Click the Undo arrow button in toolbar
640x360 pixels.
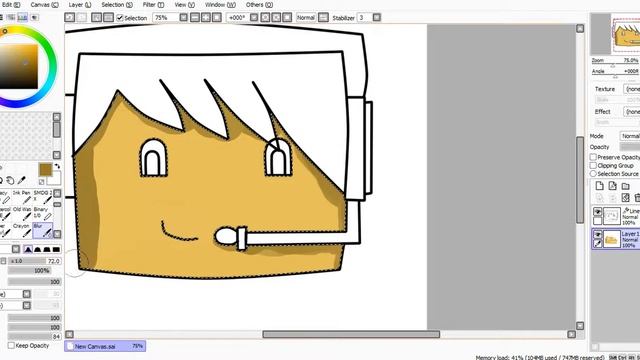point(69,18)
